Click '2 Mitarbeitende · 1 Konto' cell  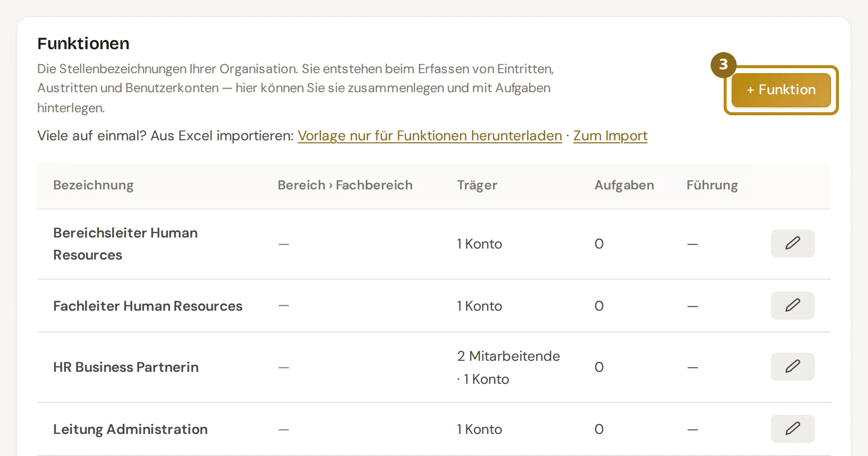coord(508,367)
